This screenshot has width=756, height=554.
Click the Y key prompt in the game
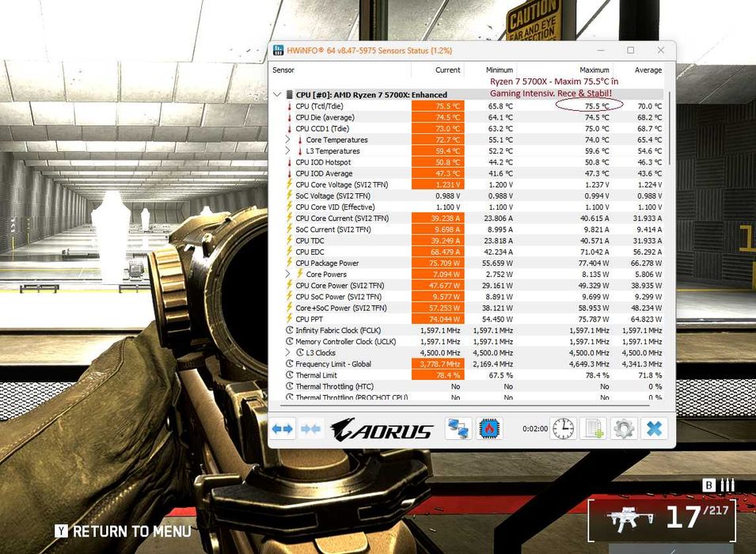(61, 531)
